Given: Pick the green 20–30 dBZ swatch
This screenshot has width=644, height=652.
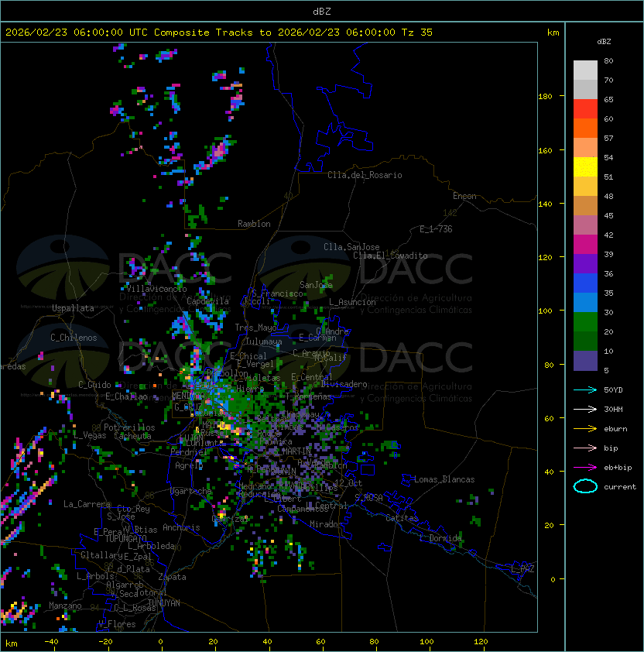Looking at the screenshot, I should 585,322.
